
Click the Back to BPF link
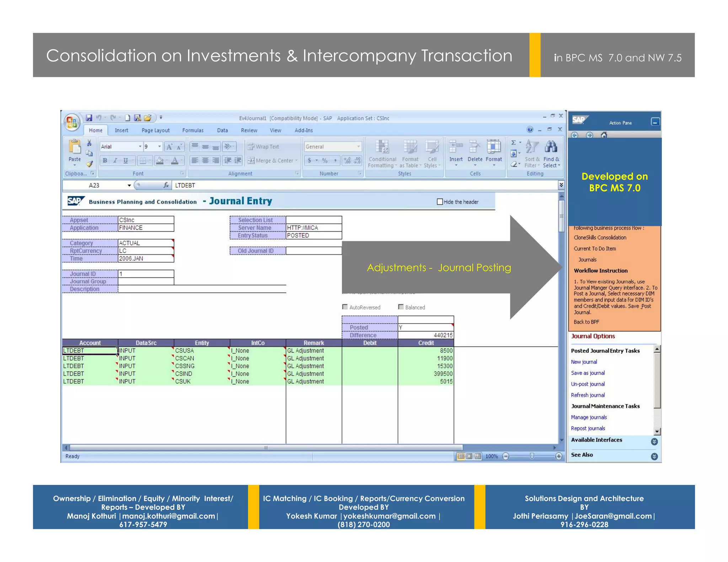[x=586, y=322]
